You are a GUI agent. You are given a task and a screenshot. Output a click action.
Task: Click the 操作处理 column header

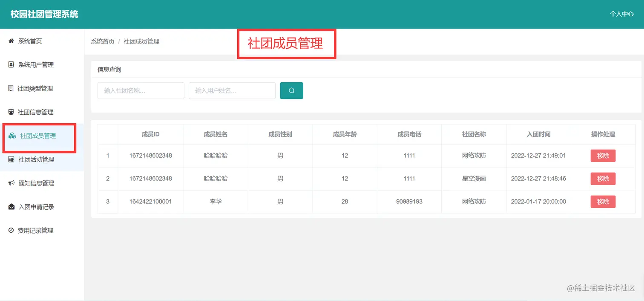[603, 134]
